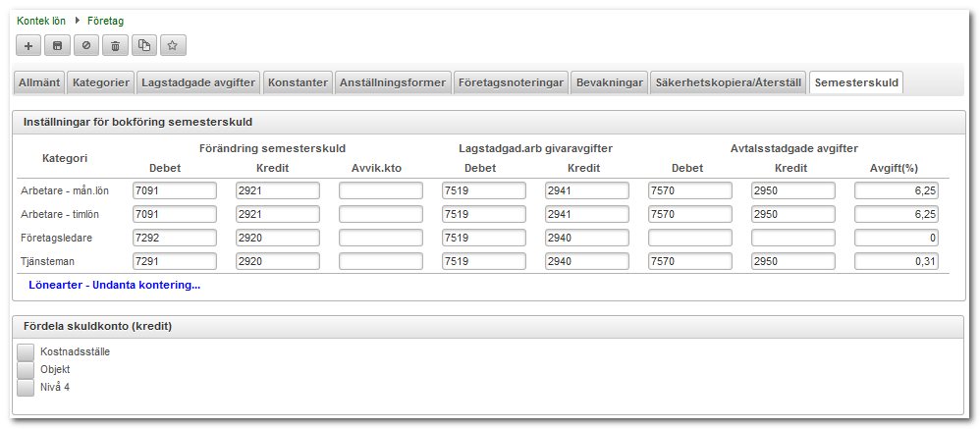This screenshot has width=980, height=429.
Task: Edit Lagstadgad Kredit 2940 for Tjänsteman
Action: [x=587, y=262]
